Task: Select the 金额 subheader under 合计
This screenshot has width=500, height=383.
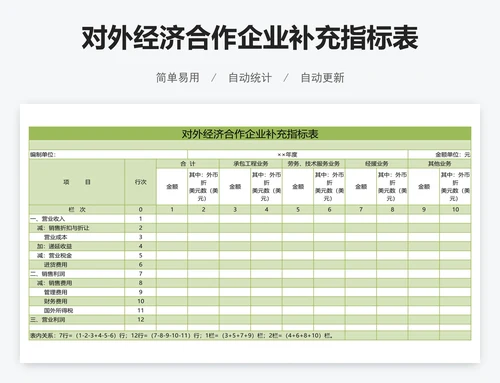Action: click(x=172, y=187)
